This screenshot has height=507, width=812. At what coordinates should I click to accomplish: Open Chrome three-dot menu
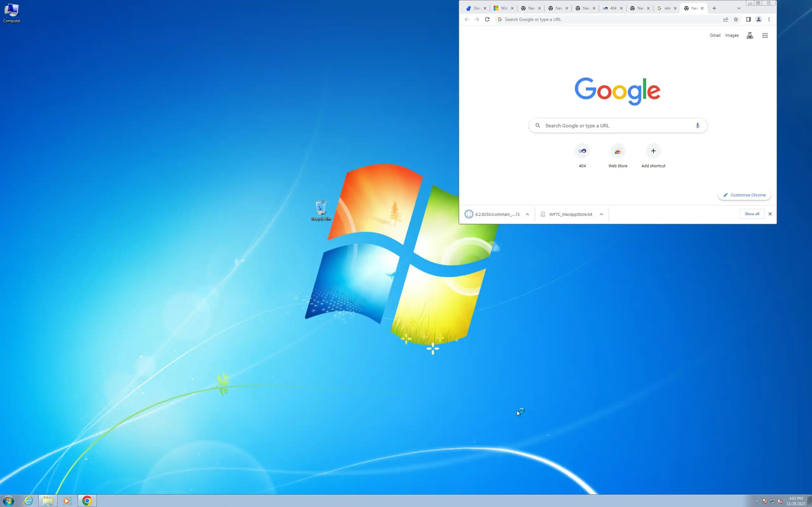(x=769, y=19)
